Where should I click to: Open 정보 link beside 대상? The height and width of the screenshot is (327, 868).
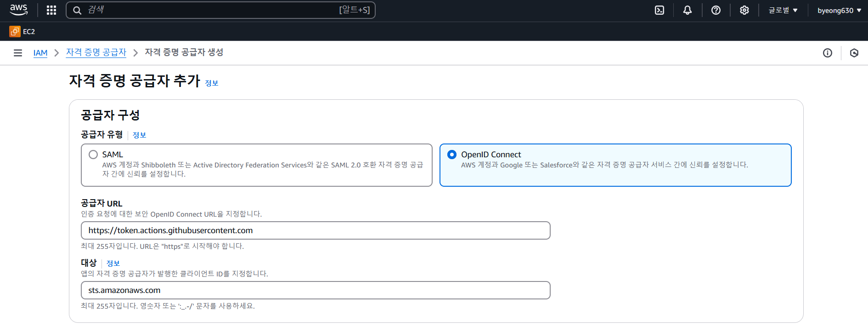pyautogui.click(x=113, y=264)
